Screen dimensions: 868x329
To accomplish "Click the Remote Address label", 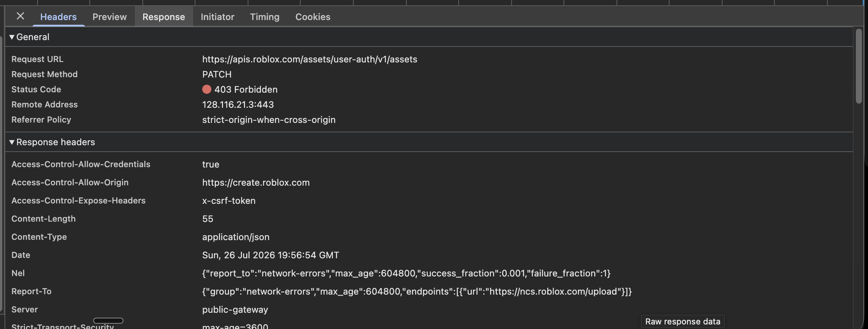I will click(44, 104).
